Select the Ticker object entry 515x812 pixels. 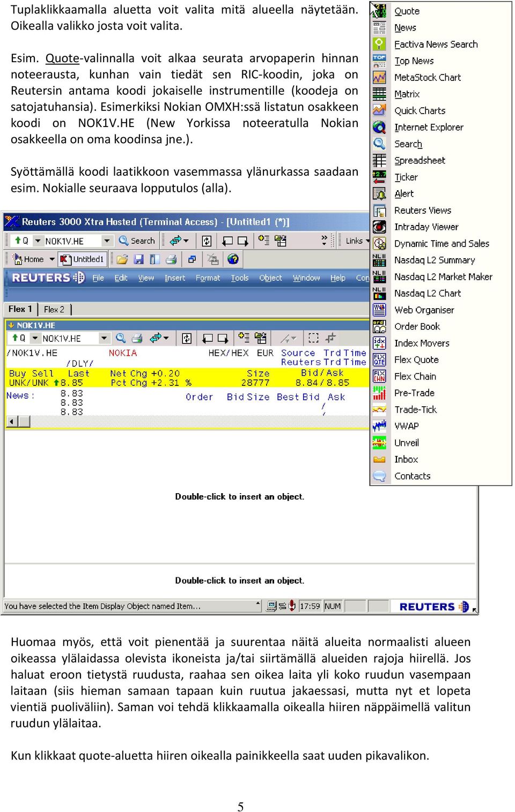point(406,177)
